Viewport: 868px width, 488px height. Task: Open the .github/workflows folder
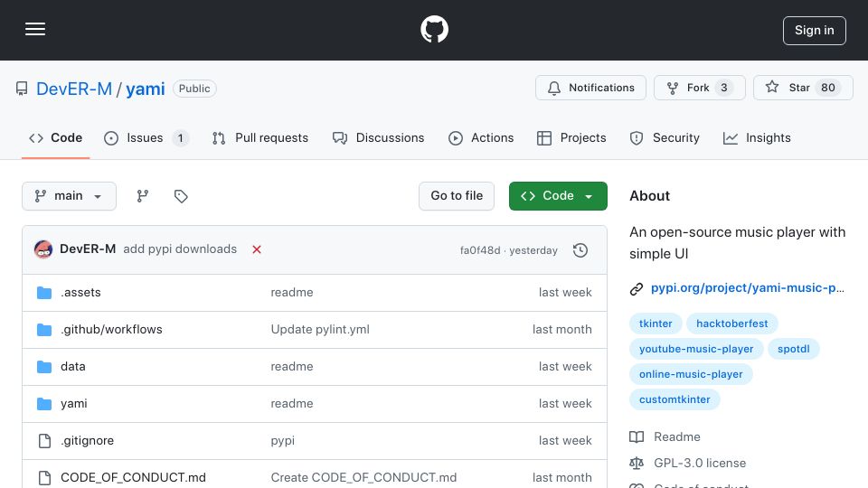[111, 329]
